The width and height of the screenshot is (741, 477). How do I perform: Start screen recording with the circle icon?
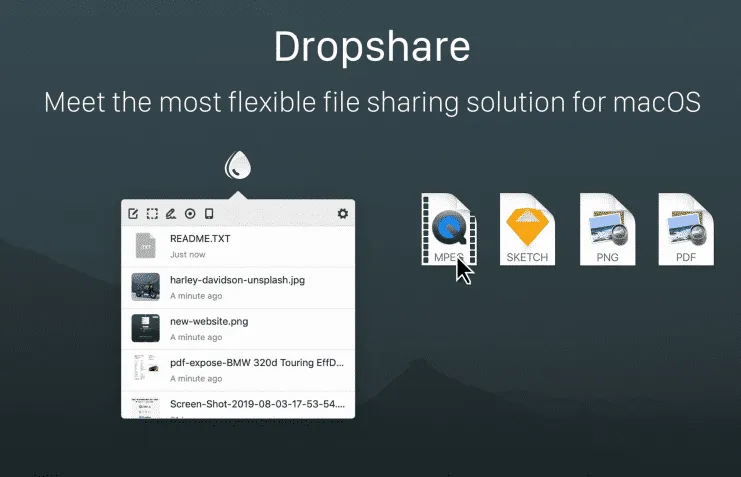[x=190, y=214]
